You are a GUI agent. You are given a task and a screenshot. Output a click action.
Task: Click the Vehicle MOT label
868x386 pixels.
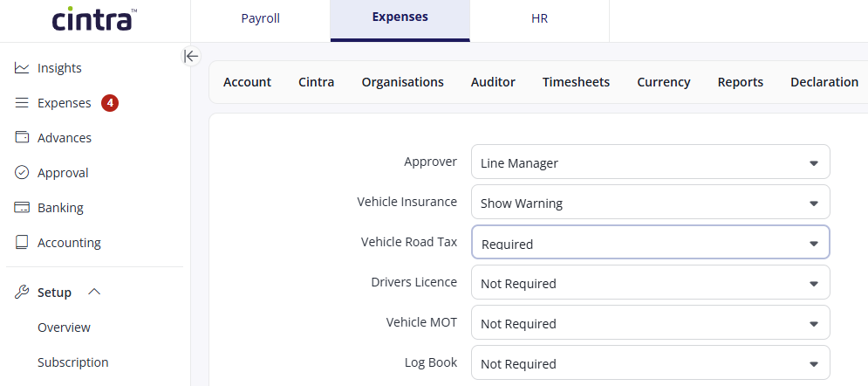click(x=422, y=321)
